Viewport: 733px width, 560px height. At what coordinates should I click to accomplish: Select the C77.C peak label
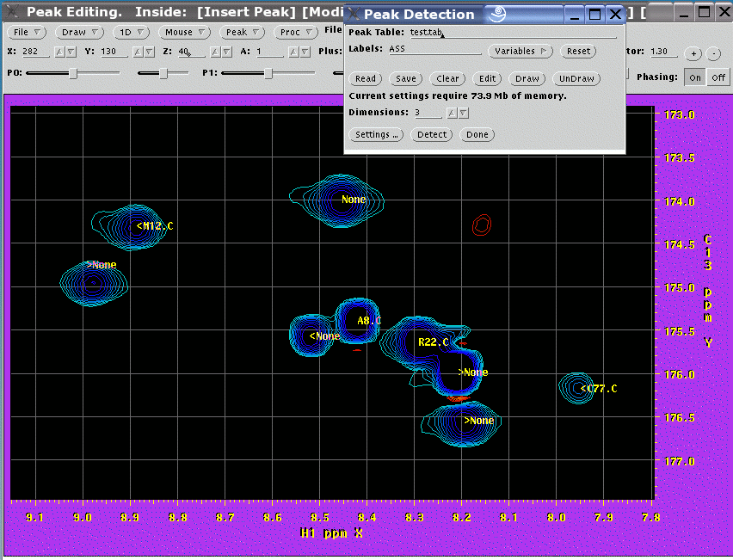599,389
